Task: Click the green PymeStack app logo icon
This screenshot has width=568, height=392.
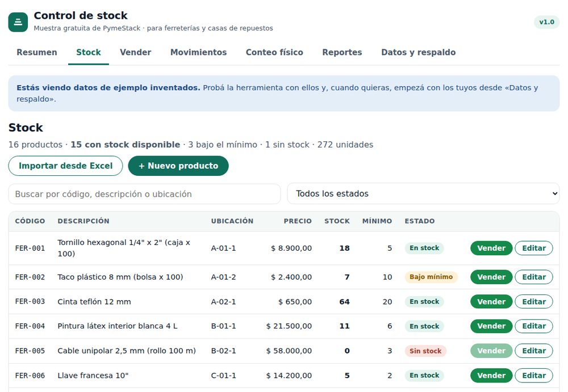Action: (18, 22)
